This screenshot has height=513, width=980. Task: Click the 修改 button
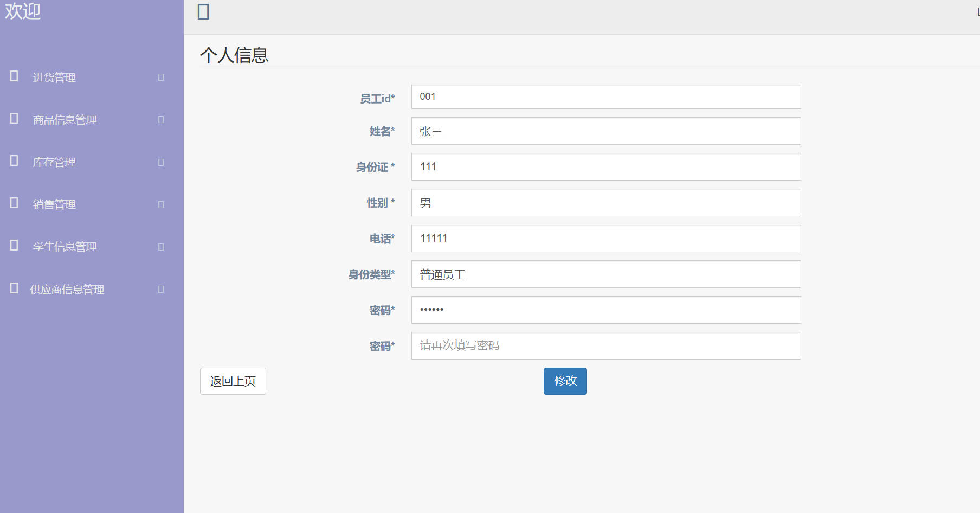(565, 381)
